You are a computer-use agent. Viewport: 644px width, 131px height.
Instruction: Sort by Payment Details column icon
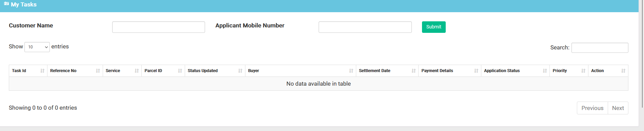[476, 71]
